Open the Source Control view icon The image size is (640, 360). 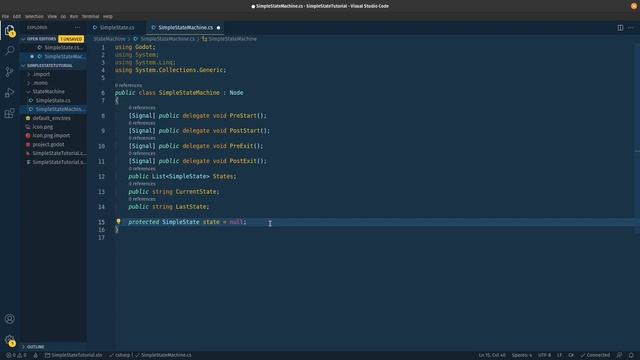[9, 72]
